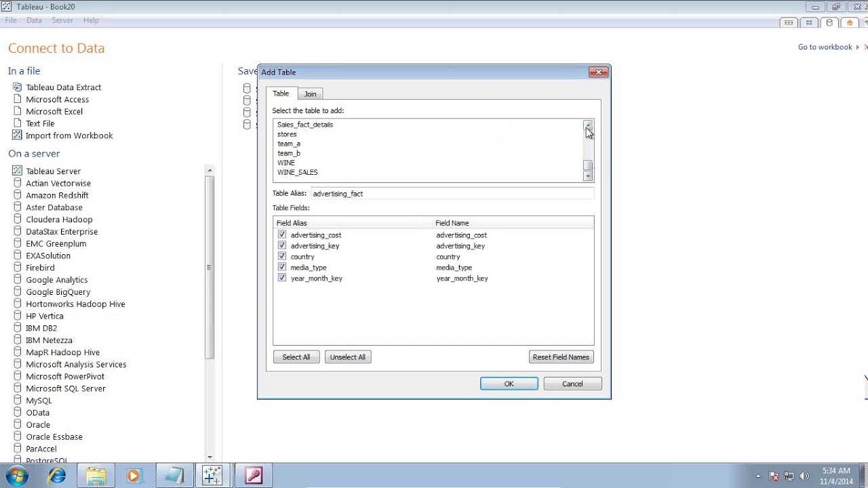Show hidden tray icons arrow

coord(758,476)
